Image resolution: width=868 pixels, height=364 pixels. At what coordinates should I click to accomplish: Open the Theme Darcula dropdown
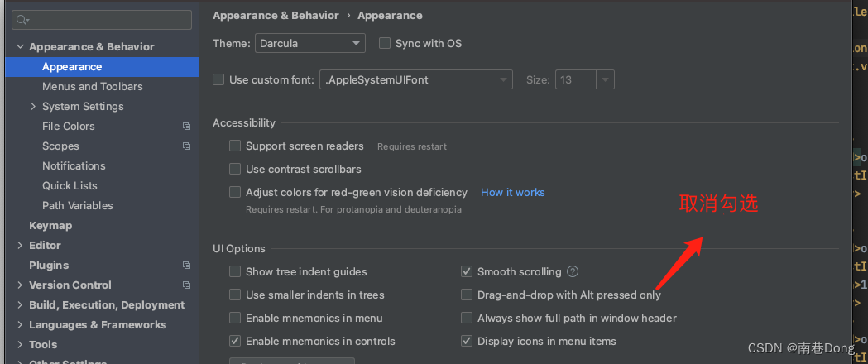point(310,43)
